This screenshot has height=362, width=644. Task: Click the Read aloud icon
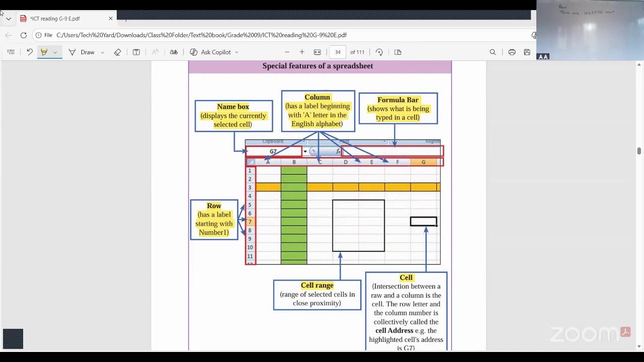(155, 52)
